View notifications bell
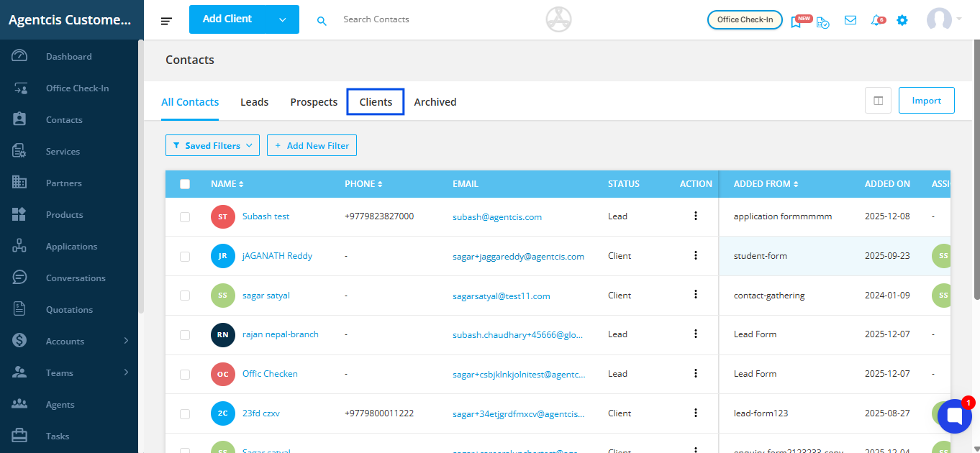 (876, 20)
